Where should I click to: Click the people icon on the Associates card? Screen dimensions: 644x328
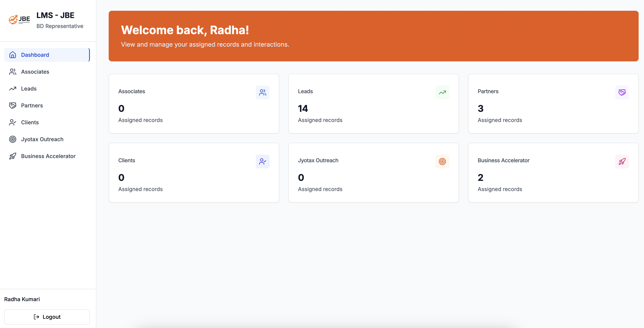(x=262, y=92)
